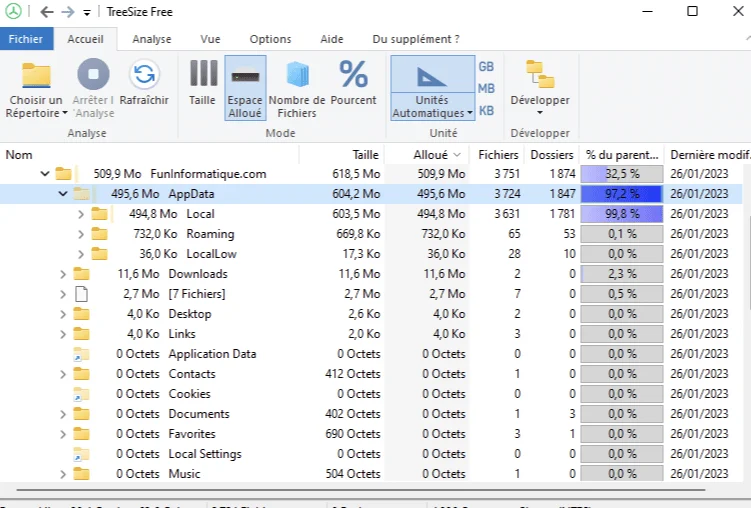Select the Espace Alloué mode icon
The height and width of the screenshot is (508, 751).
pyautogui.click(x=245, y=76)
